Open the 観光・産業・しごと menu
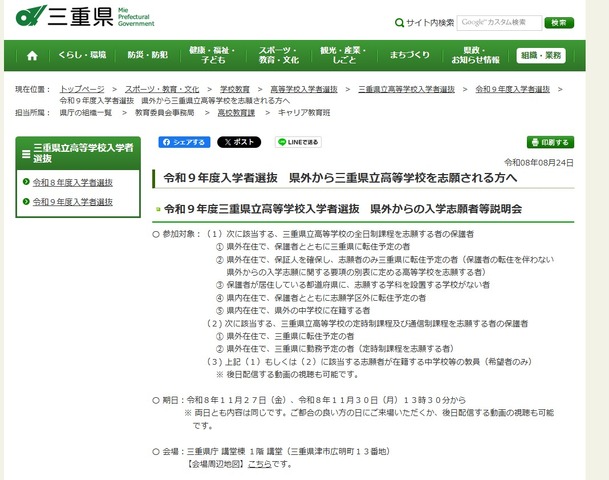 coord(343,55)
